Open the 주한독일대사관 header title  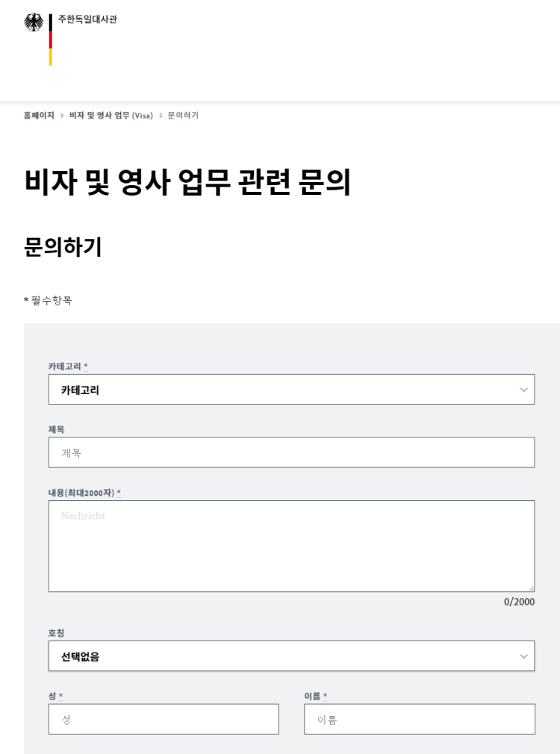[87, 19]
